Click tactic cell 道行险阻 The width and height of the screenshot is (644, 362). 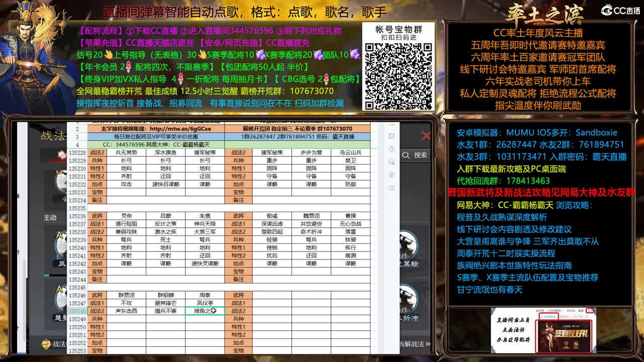coord(126,224)
